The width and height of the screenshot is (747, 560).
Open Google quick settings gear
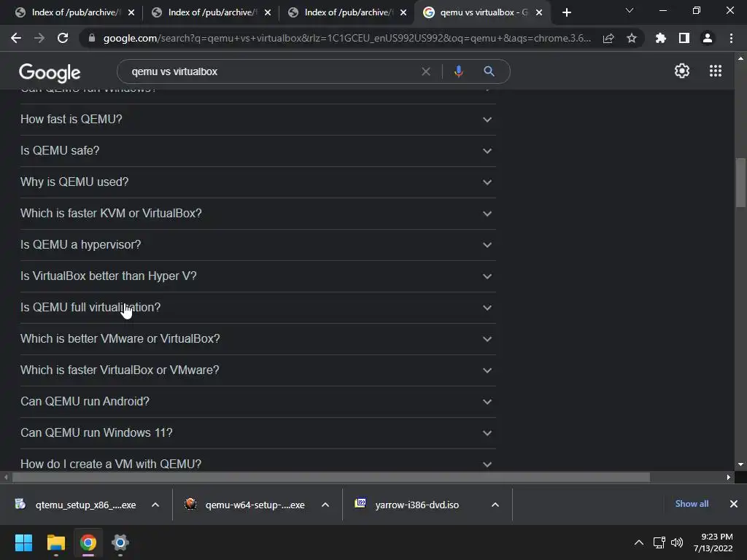tap(682, 71)
